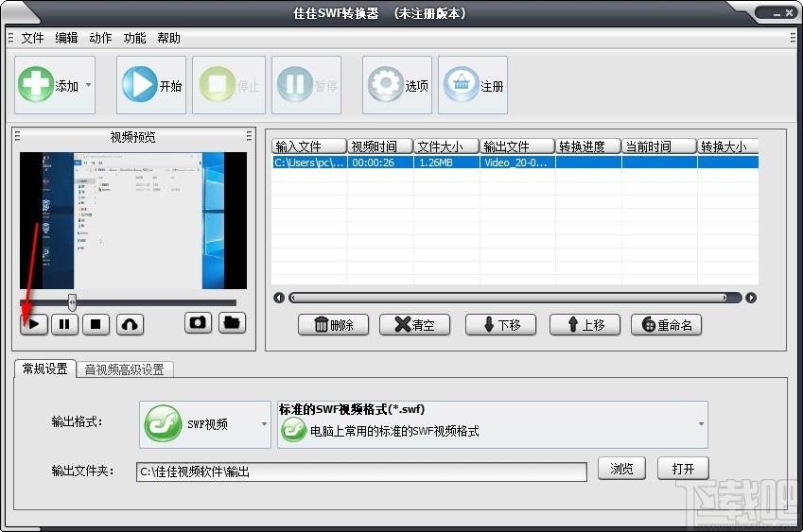Open the snapshot folder icon in preview
Image resolution: width=803 pixels, height=532 pixels.
232,323
